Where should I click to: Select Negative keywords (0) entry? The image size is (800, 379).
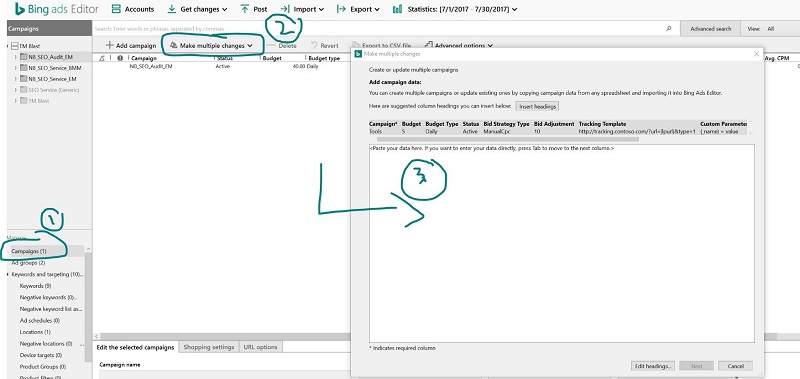coord(48,297)
